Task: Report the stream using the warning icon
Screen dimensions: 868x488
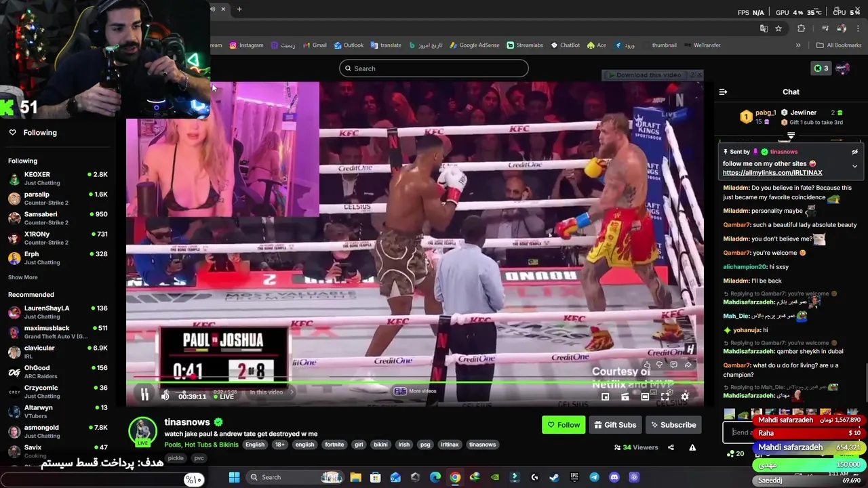Action: coord(692,447)
